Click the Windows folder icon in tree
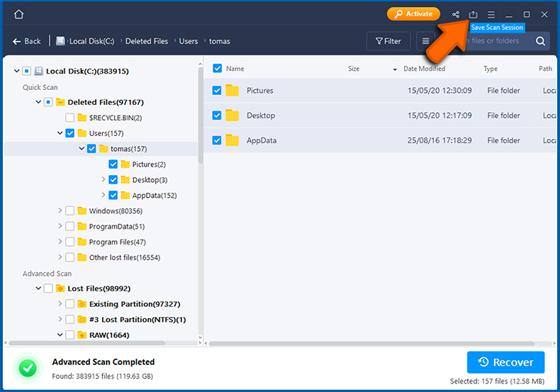Image resolution: width=560 pixels, height=392 pixels. click(x=82, y=211)
